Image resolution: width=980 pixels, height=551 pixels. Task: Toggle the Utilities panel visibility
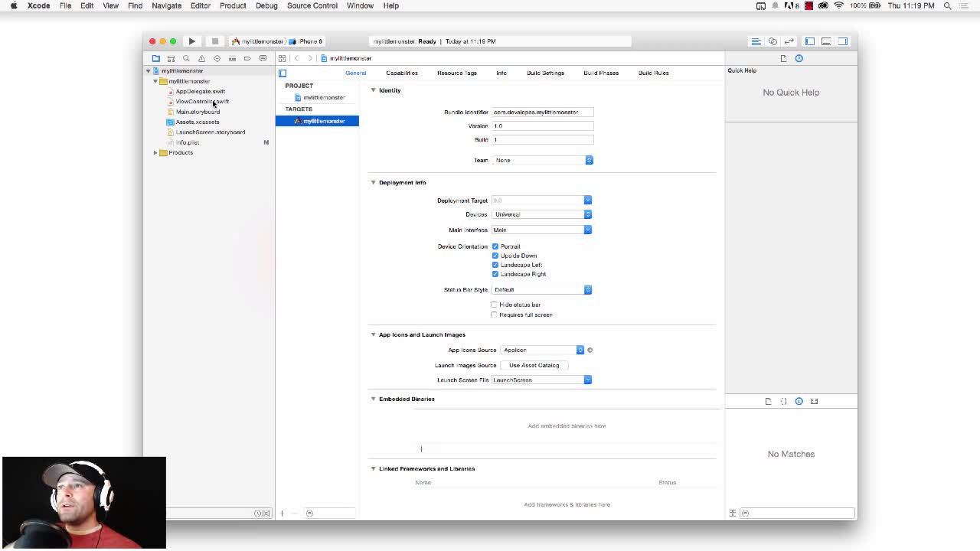843,41
